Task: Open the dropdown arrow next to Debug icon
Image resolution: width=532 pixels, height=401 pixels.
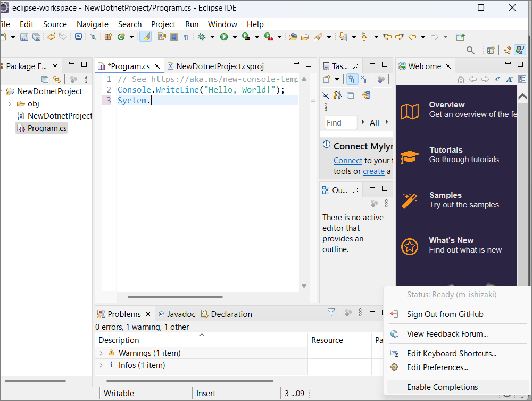Action: click(212, 37)
